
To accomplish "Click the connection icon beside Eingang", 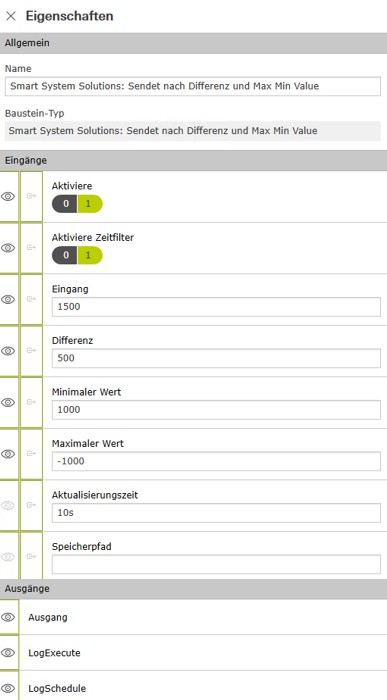I will click(x=31, y=299).
